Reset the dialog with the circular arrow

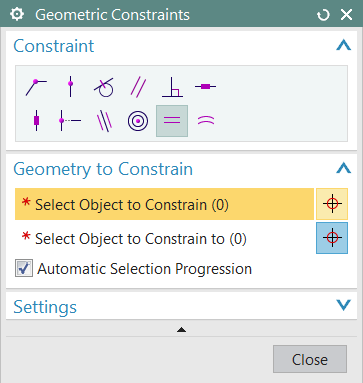(323, 15)
